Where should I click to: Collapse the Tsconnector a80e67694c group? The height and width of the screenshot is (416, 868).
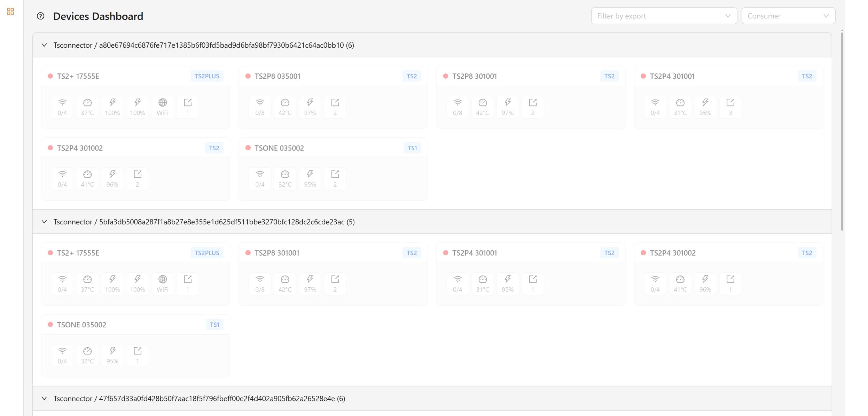tap(44, 45)
